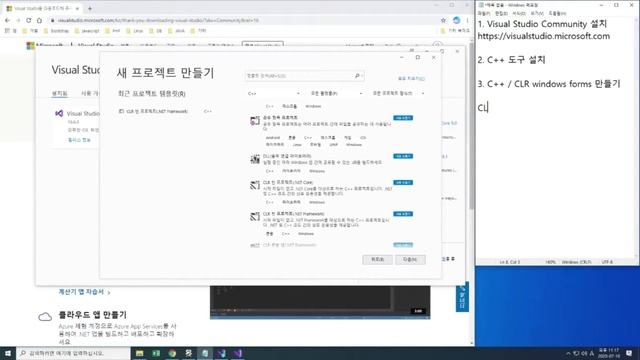Click the video thumbnail on the webpage
The image size is (640, 360).
320,302
